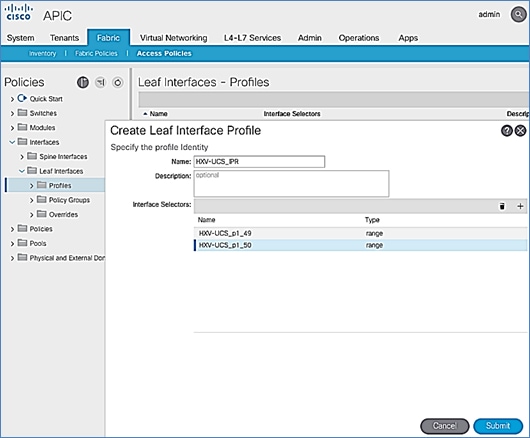The height and width of the screenshot is (438, 530).
Task: Expand the Quick Start node
Action: coord(12,99)
